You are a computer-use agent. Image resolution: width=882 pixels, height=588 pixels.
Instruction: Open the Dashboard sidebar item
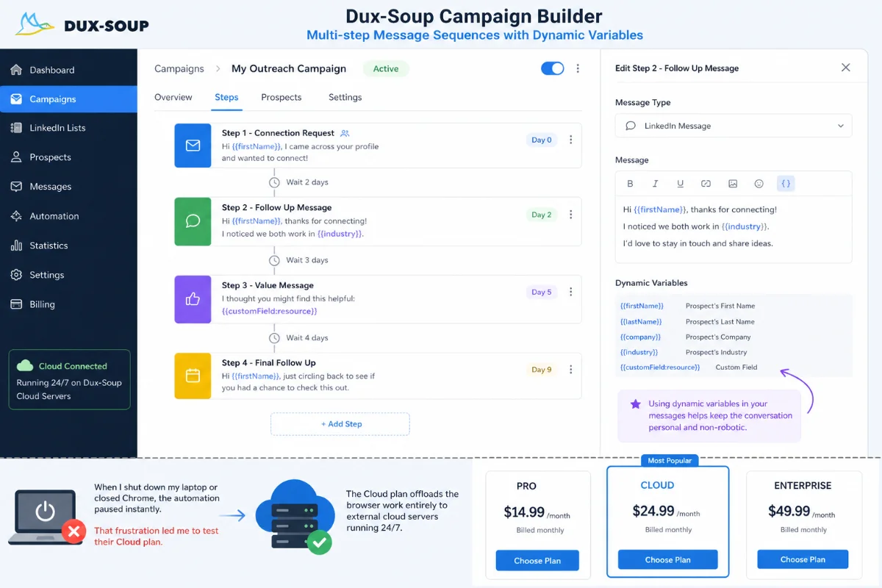pyautogui.click(x=68, y=70)
